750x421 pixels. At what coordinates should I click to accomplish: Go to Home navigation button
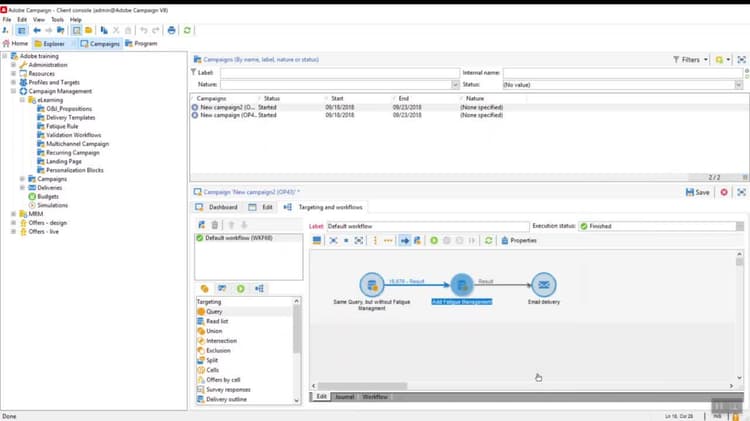tap(15, 43)
